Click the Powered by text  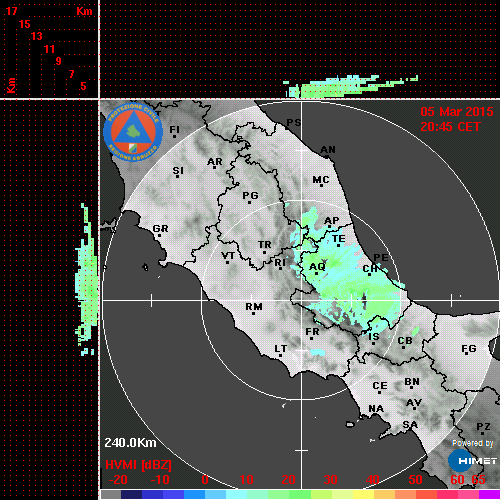click(x=473, y=443)
